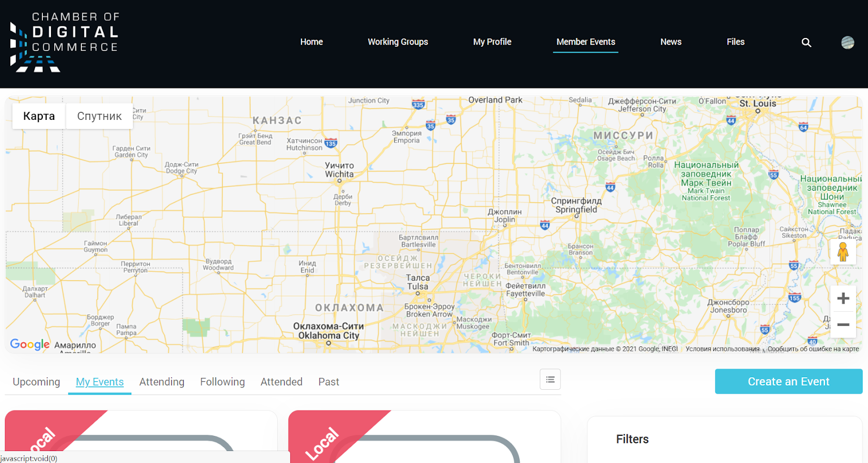868x463 pixels.
Task: Open Working Groups in the navigation
Action: tap(398, 42)
